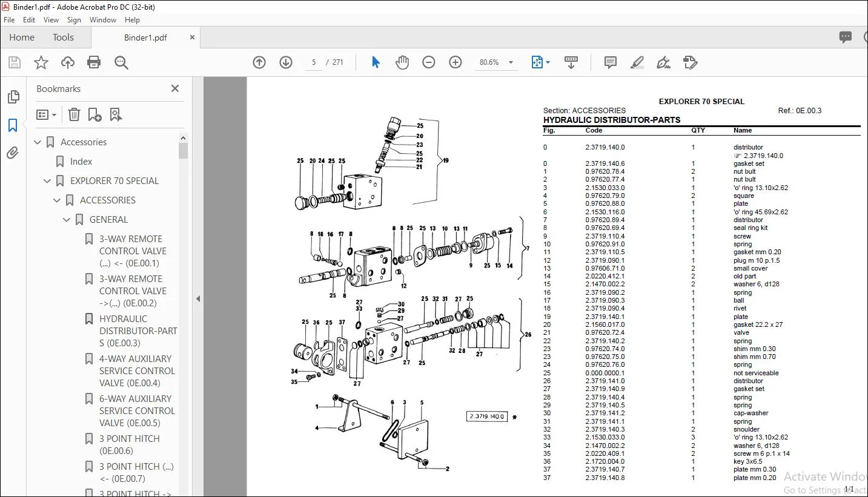Click the 'key 3x6.5' part name
Screen dimensions: 868x497
(749, 462)
